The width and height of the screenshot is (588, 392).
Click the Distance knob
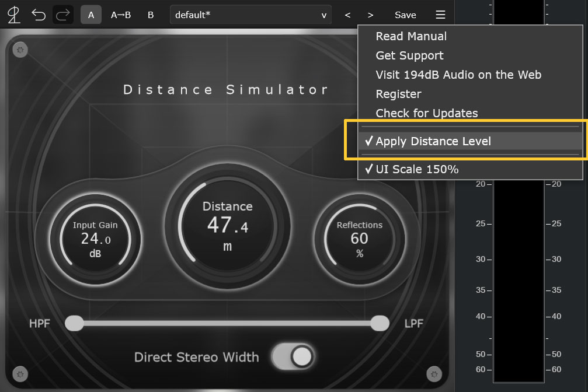click(x=227, y=226)
